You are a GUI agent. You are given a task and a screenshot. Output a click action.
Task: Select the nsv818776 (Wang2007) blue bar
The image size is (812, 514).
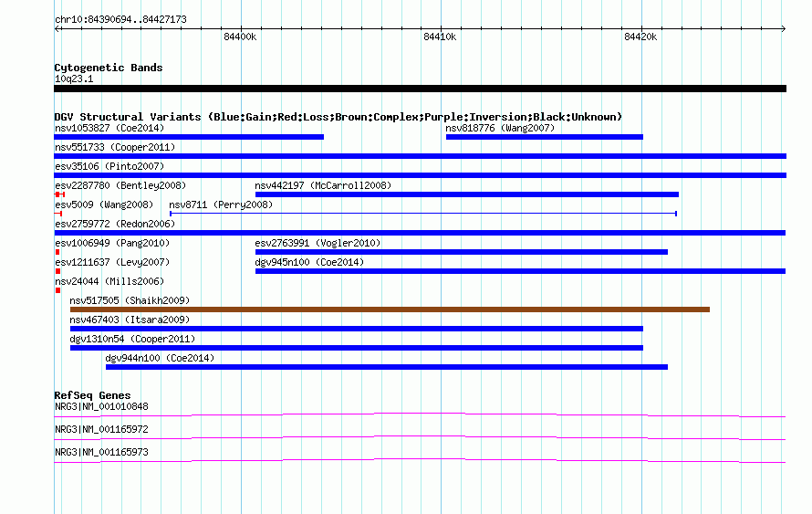click(x=545, y=137)
